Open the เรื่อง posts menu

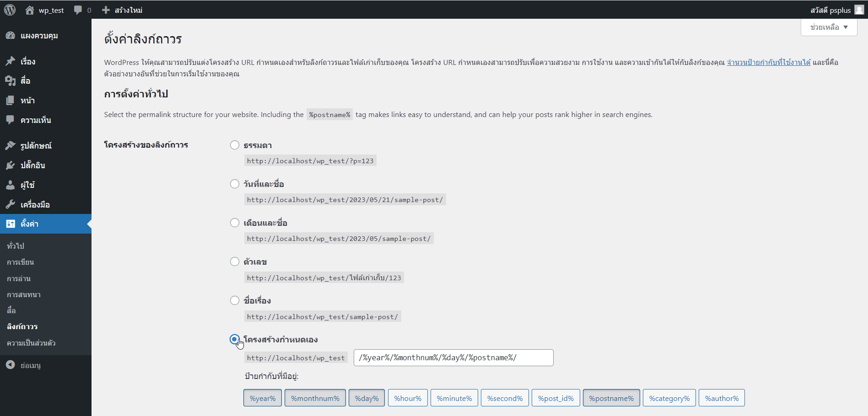coord(46,61)
